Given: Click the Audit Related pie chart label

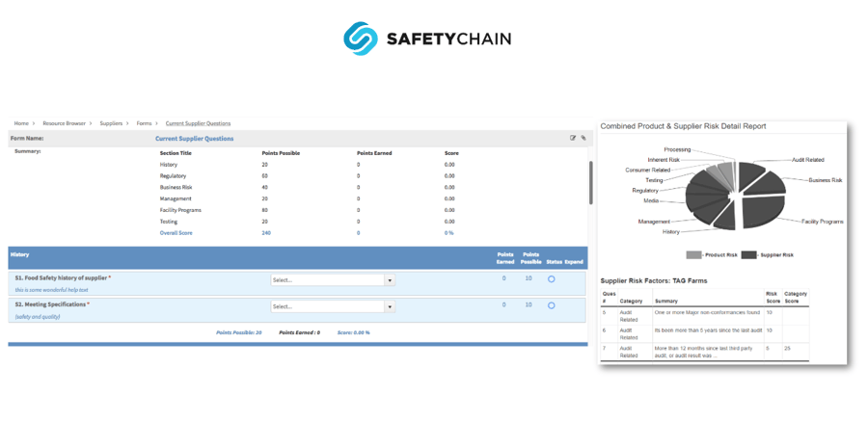Looking at the screenshot, I should pos(807,160).
